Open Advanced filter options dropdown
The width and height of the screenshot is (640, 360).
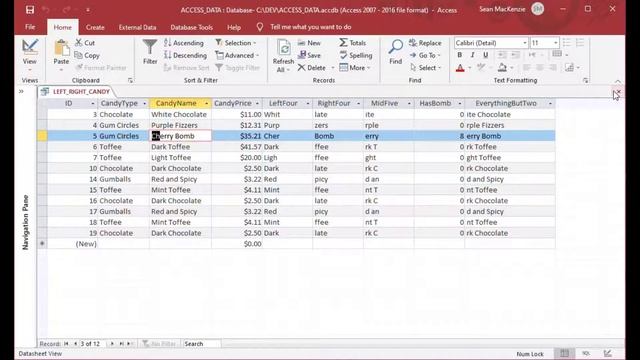click(237, 55)
